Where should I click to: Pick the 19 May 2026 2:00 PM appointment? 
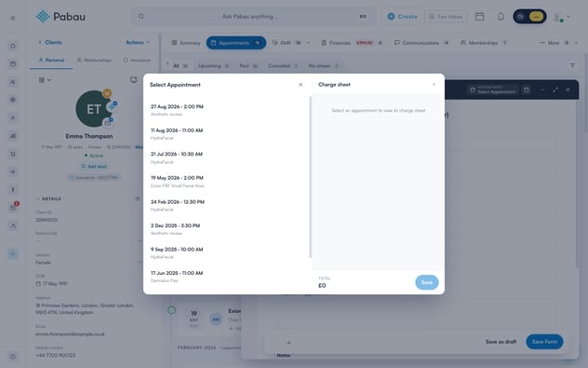(227, 182)
